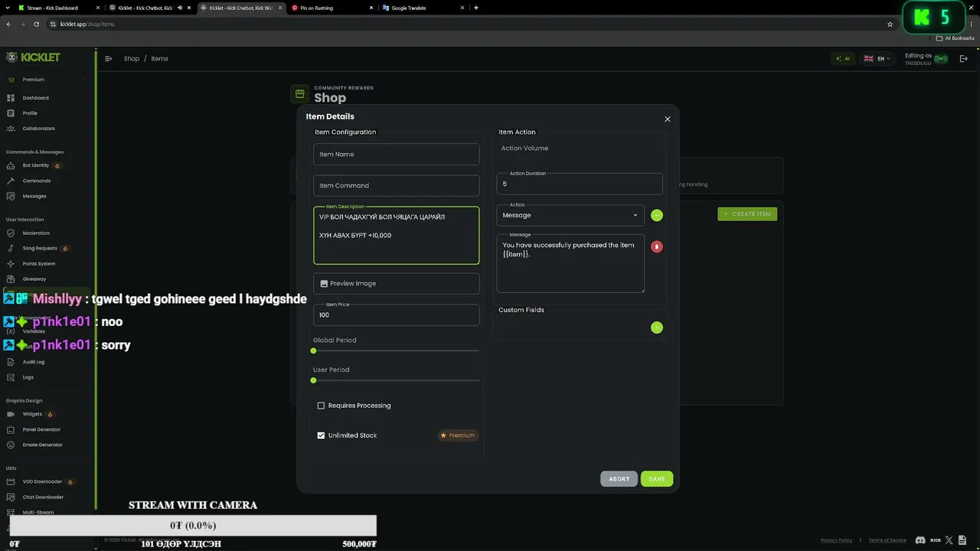This screenshot has width=980, height=551.
Task: Save the item details
Action: 657,479
